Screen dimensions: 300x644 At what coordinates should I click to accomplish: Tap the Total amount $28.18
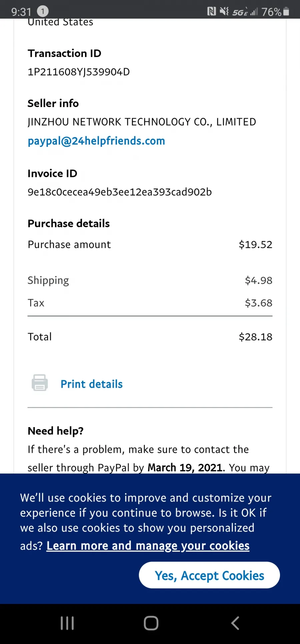255,337
